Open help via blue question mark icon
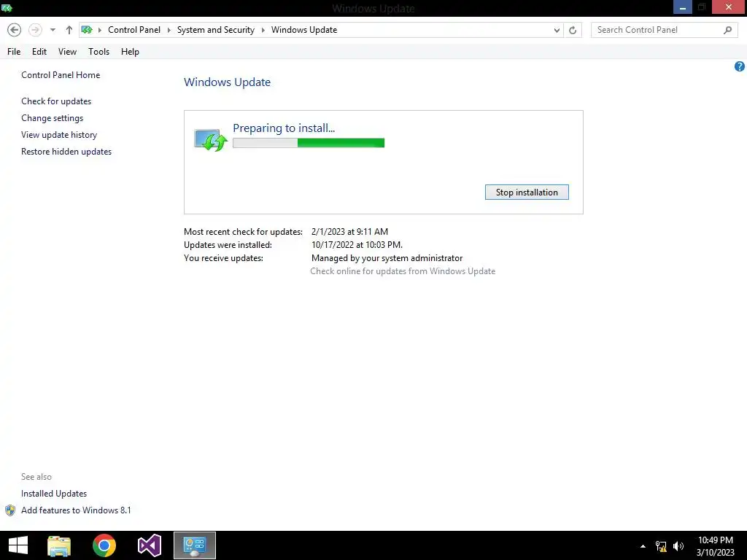Viewport: 747px width, 560px height. coord(739,66)
